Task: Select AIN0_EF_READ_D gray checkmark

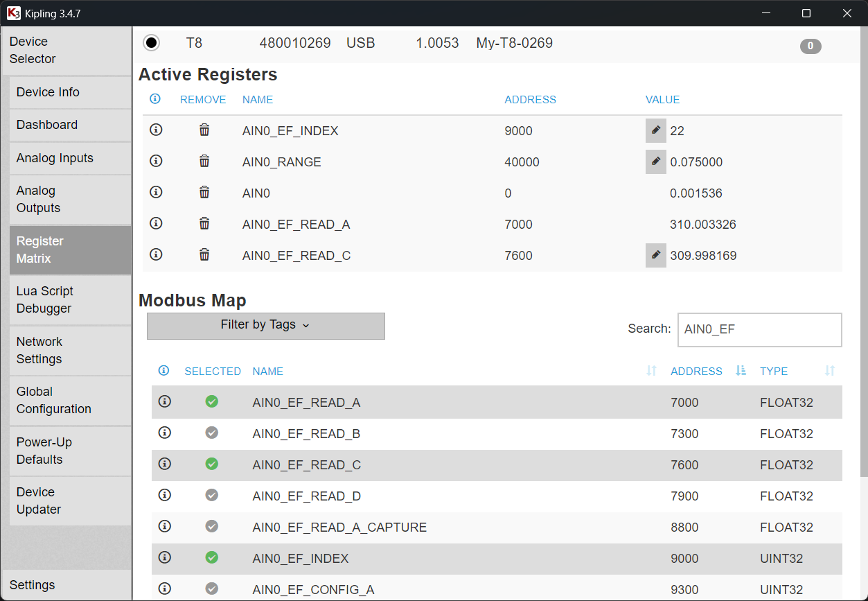Action: pyautogui.click(x=212, y=495)
